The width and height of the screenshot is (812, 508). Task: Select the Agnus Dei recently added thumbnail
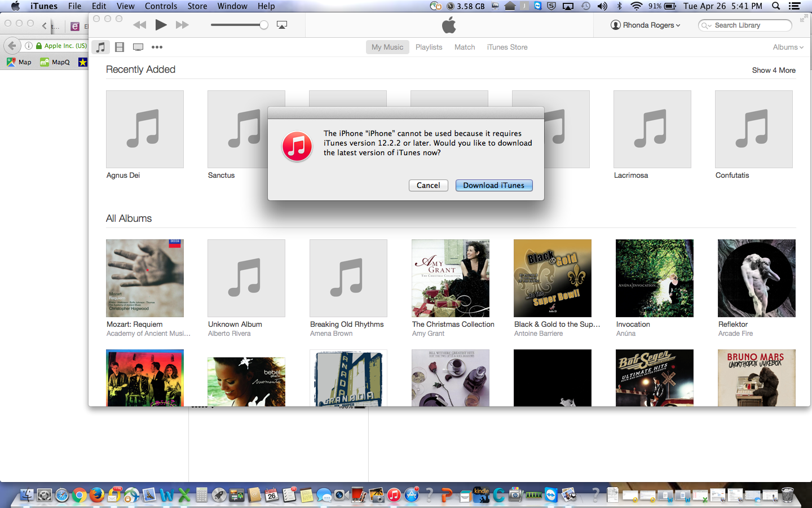click(145, 129)
